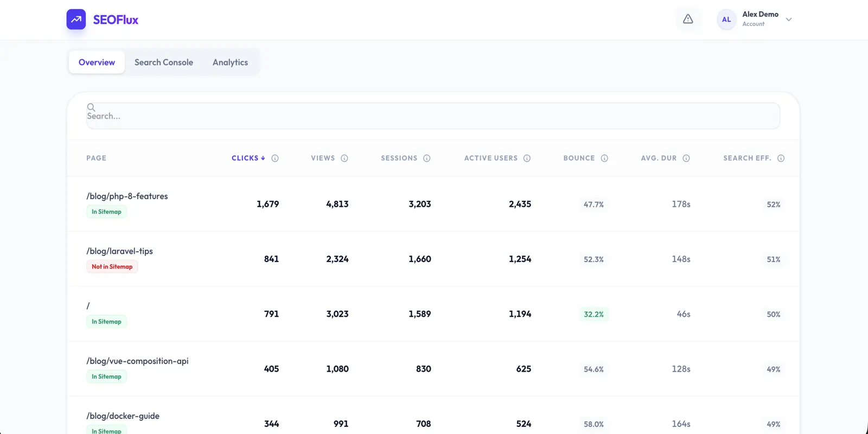868x434 pixels.
Task: Focus the Search... input field
Action: click(x=433, y=116)
